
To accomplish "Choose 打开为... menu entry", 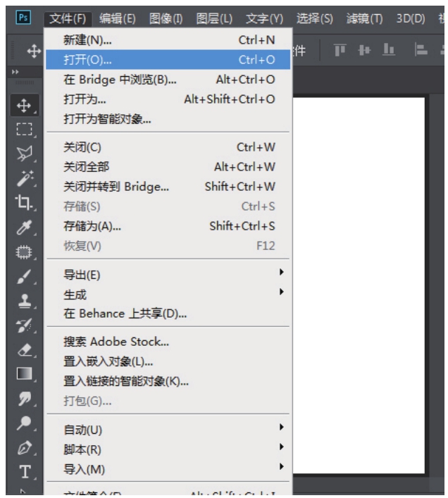I will [168, 99].
